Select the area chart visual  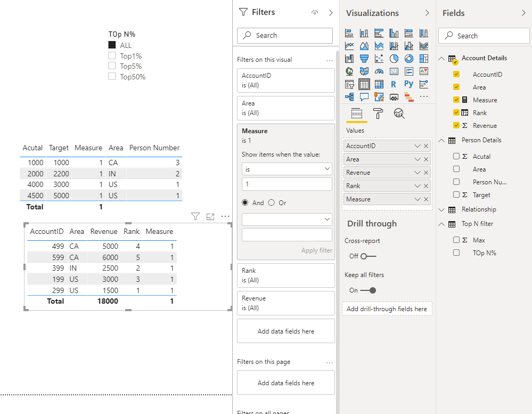[364, 46]
